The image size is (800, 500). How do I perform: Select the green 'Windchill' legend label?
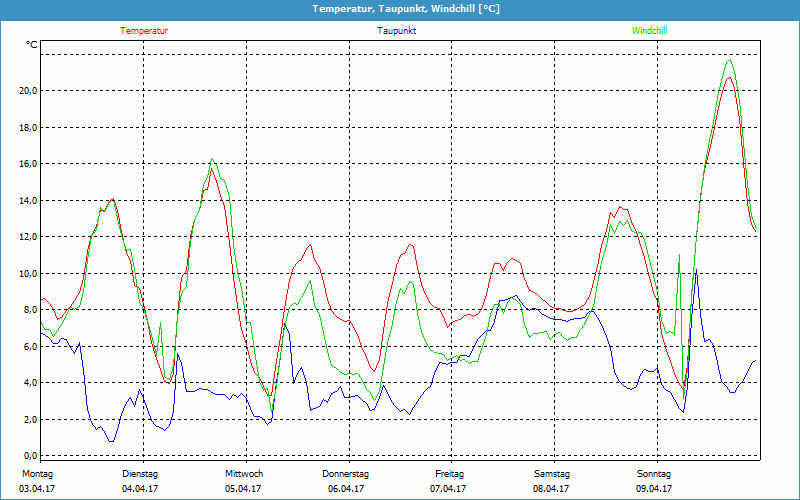click(649, 31)
